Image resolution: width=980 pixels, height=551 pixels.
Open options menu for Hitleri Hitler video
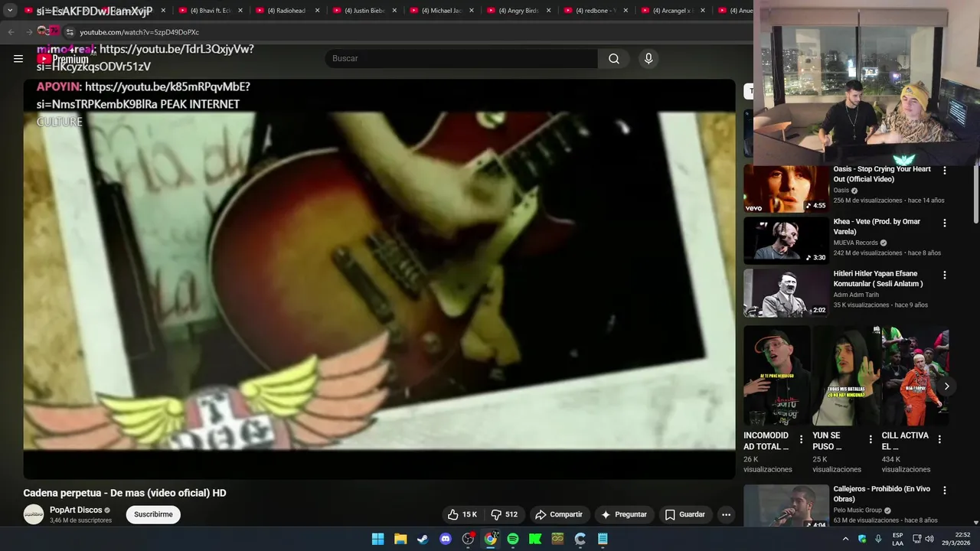click(945, 275)
